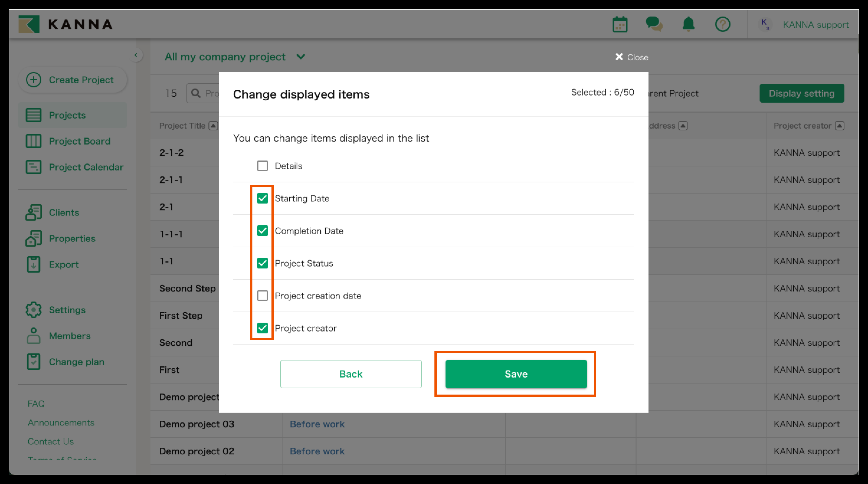Open the calendar icon in header
This screenshot has height=484, width=868.
620,25
